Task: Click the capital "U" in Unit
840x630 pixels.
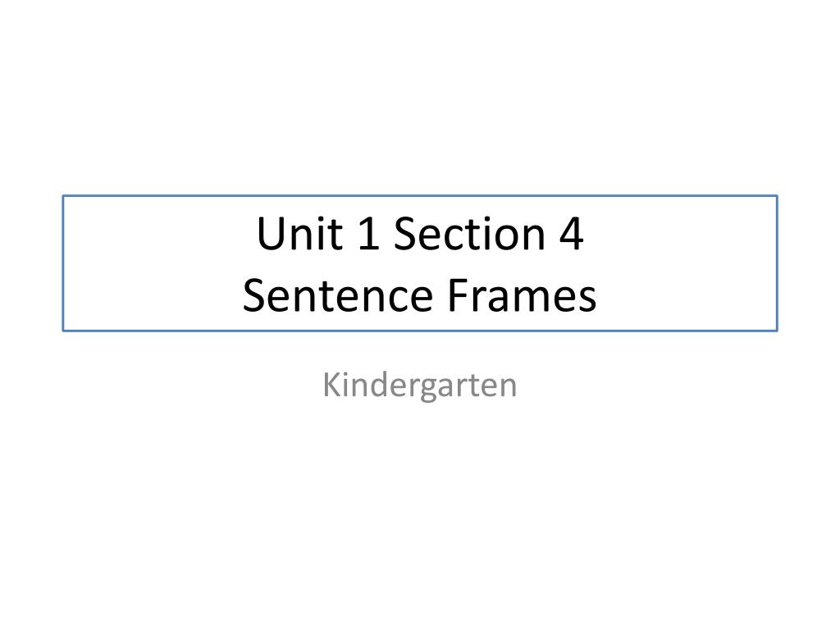Action: point(272,233)
